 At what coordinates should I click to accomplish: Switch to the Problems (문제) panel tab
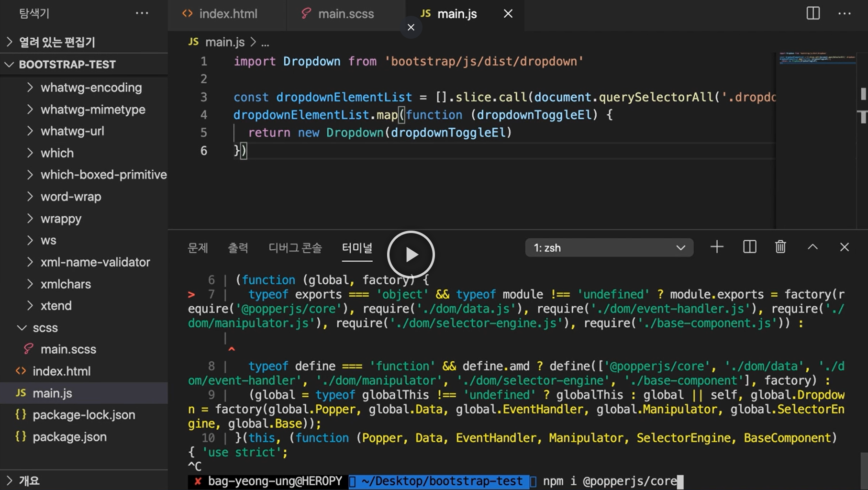point(198,248)
